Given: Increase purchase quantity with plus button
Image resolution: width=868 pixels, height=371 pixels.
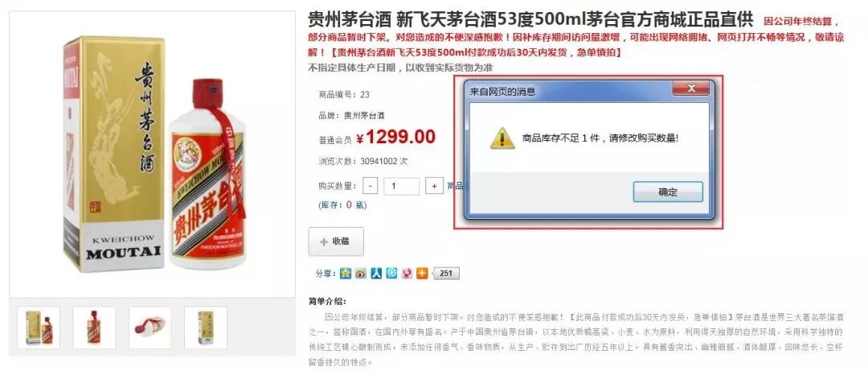Looking at the screenshot, I should tap(434, 186).
